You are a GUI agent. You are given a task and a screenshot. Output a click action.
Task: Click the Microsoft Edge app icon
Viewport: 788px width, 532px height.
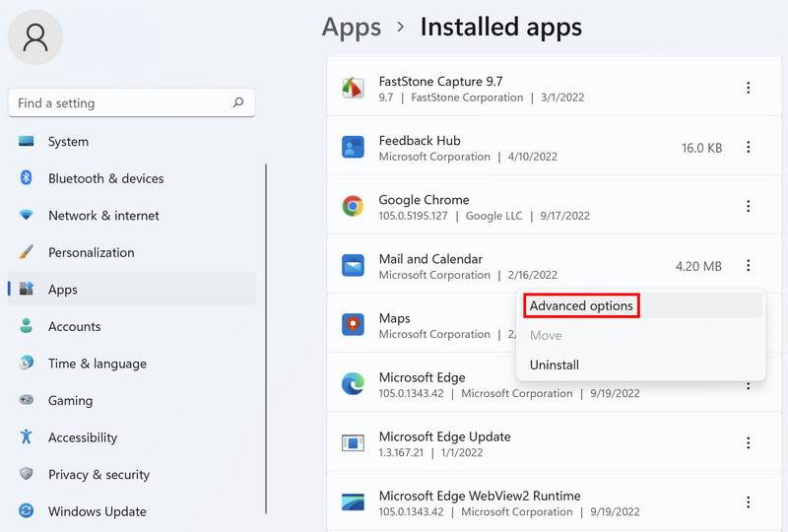pyautogui.click(x=353, y=383)
